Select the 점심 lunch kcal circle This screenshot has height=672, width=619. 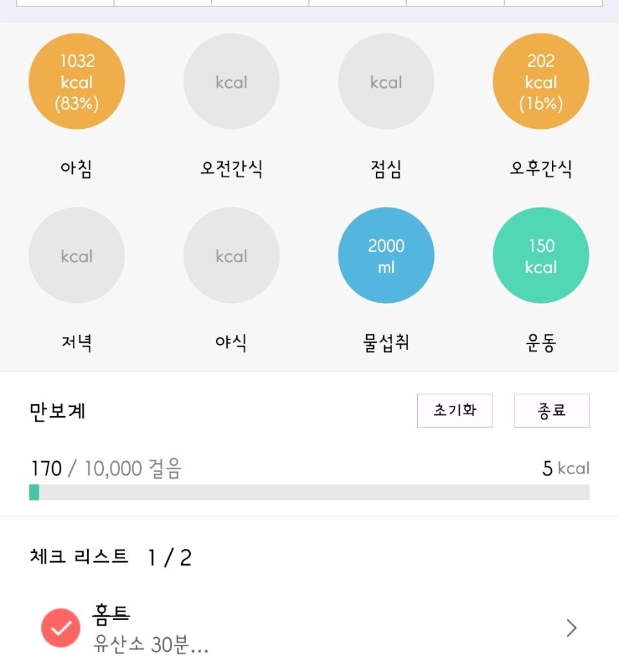coord(386,81)
